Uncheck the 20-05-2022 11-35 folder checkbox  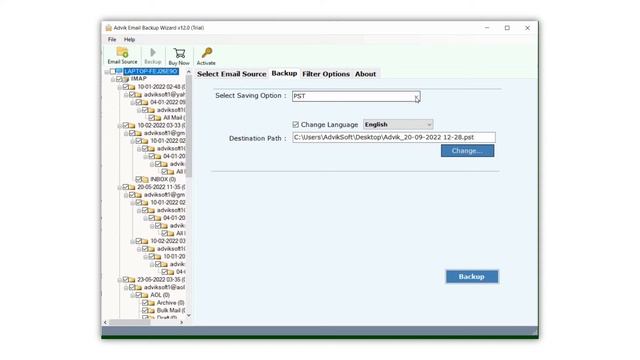(126, 187)
